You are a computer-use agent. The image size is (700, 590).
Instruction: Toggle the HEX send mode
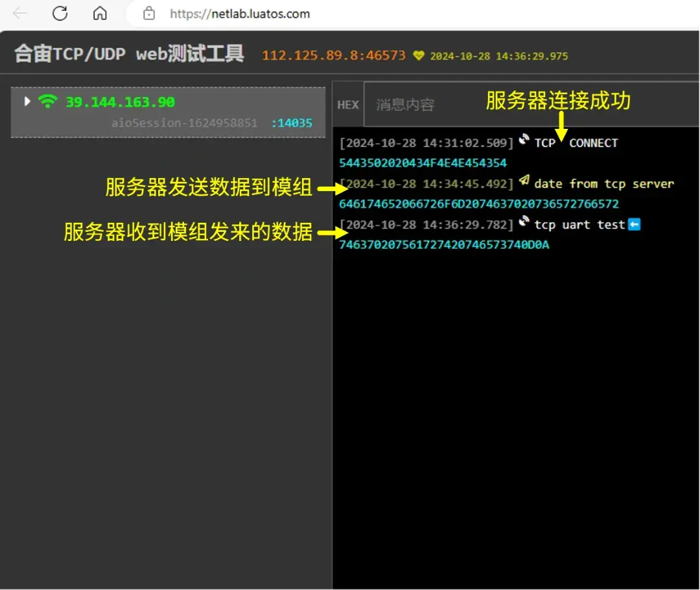(348, 105)
